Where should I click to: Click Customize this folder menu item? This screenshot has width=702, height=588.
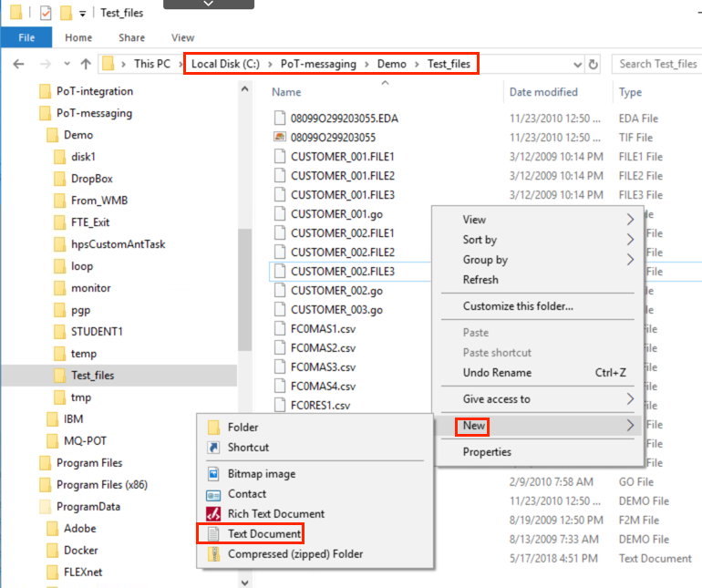(x=539, y=306)
